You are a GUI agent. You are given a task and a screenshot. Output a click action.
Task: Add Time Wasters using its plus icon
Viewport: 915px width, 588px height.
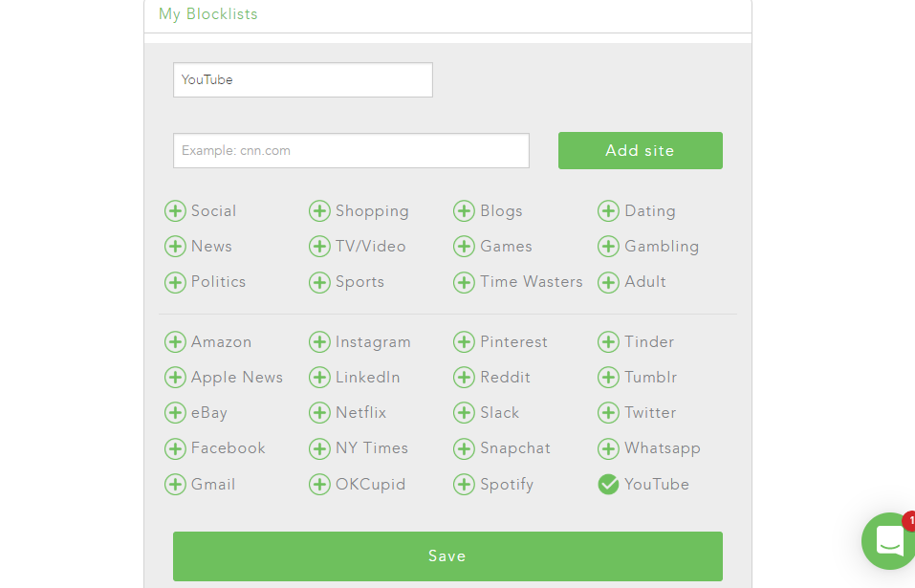pyautogui.click(x=464, y=282)
